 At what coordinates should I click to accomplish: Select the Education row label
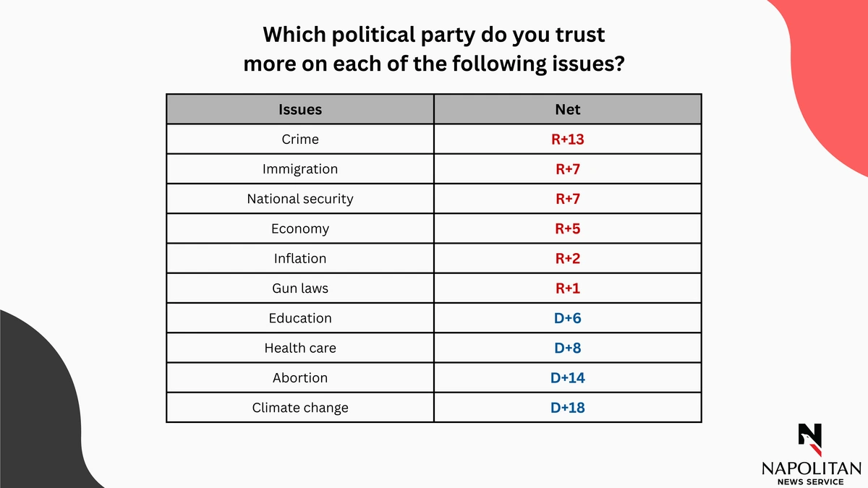pos(300,318)
